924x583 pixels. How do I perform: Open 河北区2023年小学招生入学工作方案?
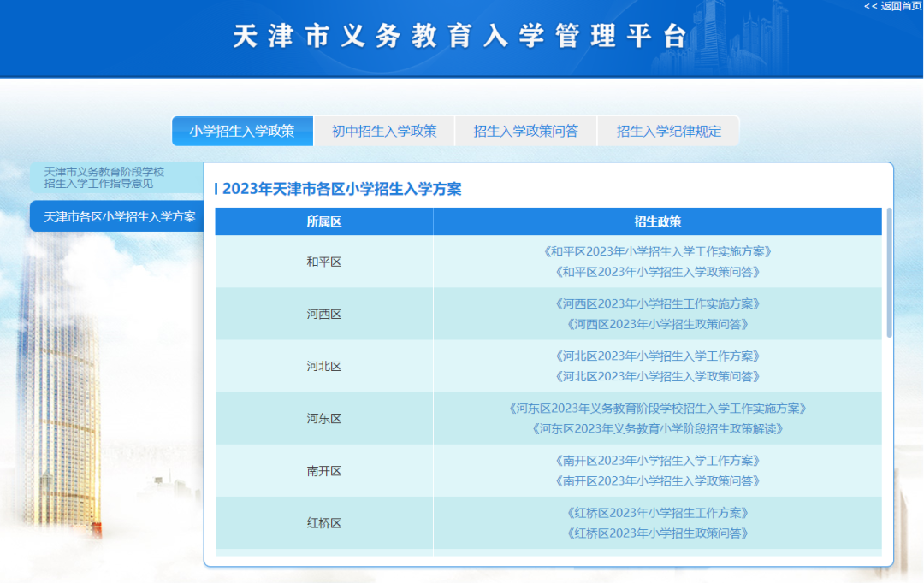pos(657,356)
